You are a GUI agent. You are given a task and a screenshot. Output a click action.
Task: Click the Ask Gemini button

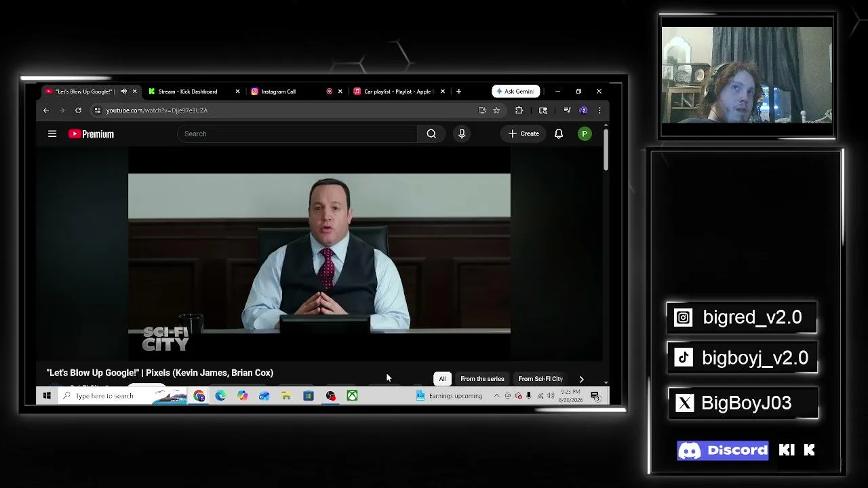[516, 91]
